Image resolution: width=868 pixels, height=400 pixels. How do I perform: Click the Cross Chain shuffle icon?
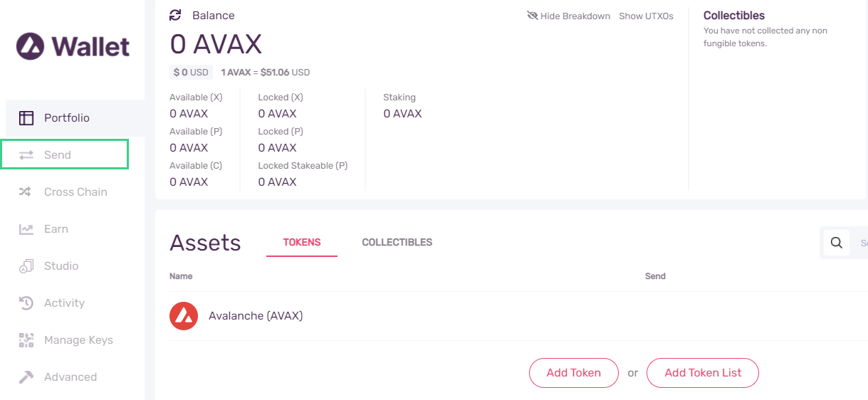pos(26,192)
